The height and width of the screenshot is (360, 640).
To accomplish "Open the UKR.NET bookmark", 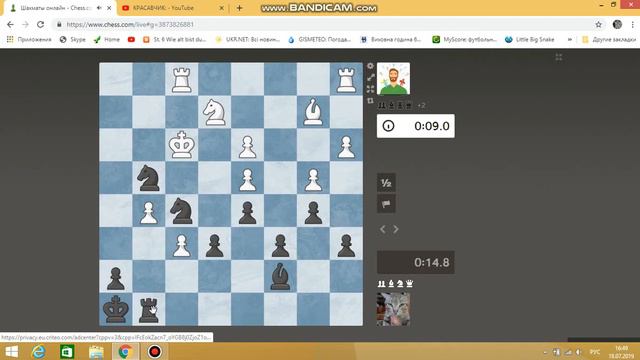I will point(247,40).
